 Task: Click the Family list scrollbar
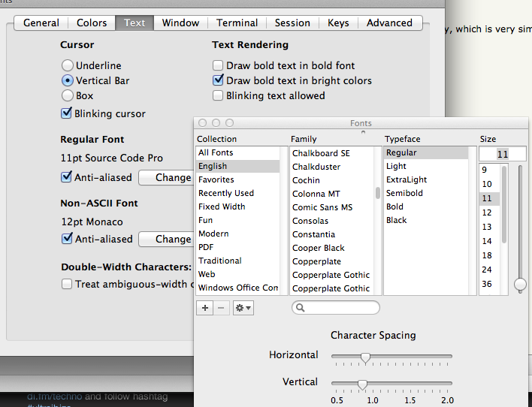coord(378,193)
